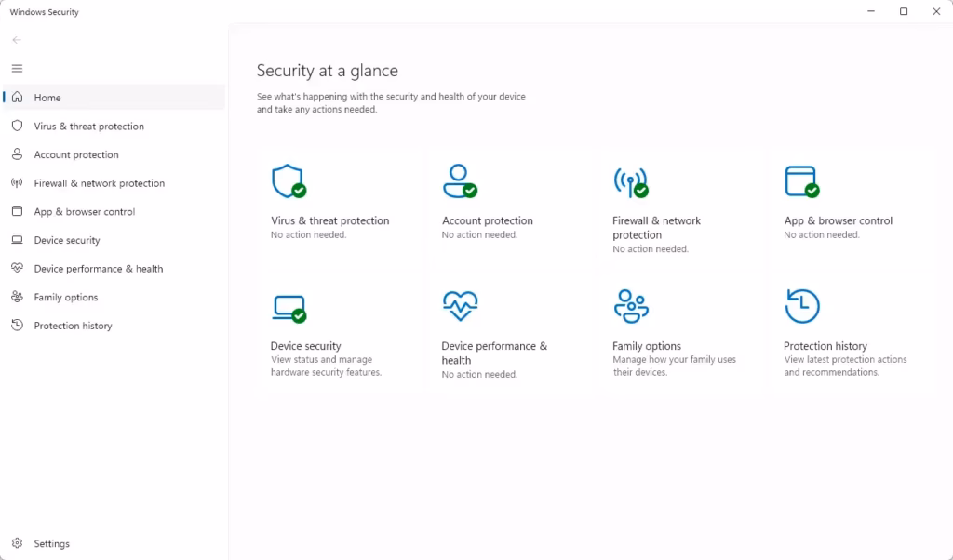953x560 pixels.
Task: Select Firewall & network protection sidebar item
Action: click(x=114, y=183)
